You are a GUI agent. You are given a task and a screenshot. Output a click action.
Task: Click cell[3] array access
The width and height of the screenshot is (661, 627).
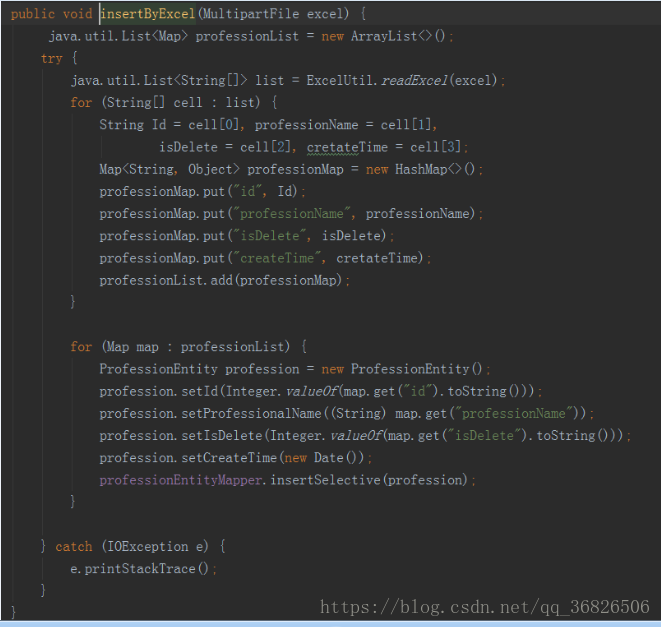point(436,147)
